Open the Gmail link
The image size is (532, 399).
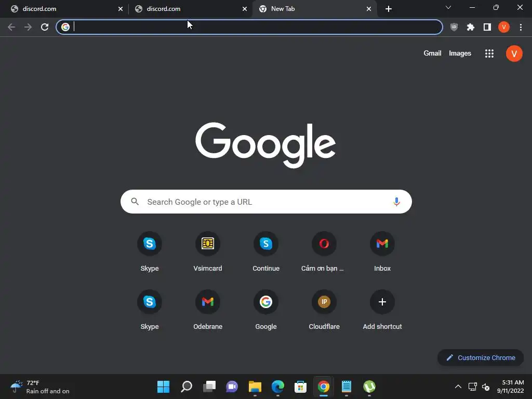(432, 54)
